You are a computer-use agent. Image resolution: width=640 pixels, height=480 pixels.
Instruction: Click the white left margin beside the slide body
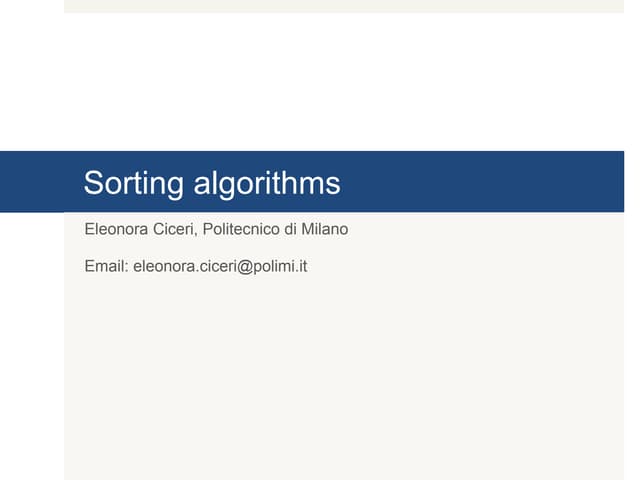(32, 350)
